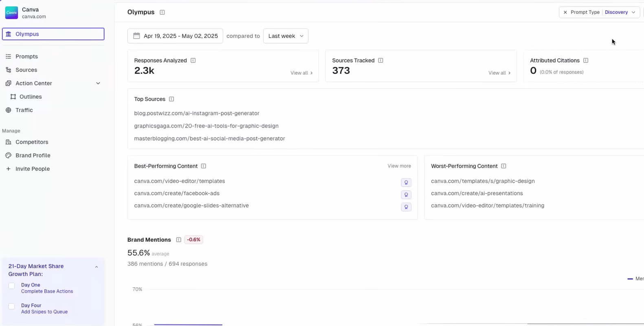Open the blog.postwizz.com top source link
The image size is (644, 326).
196,113
